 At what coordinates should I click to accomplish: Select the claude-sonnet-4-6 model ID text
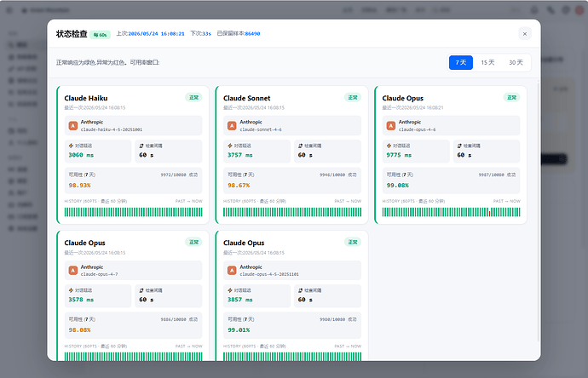[x=261, y=129]
